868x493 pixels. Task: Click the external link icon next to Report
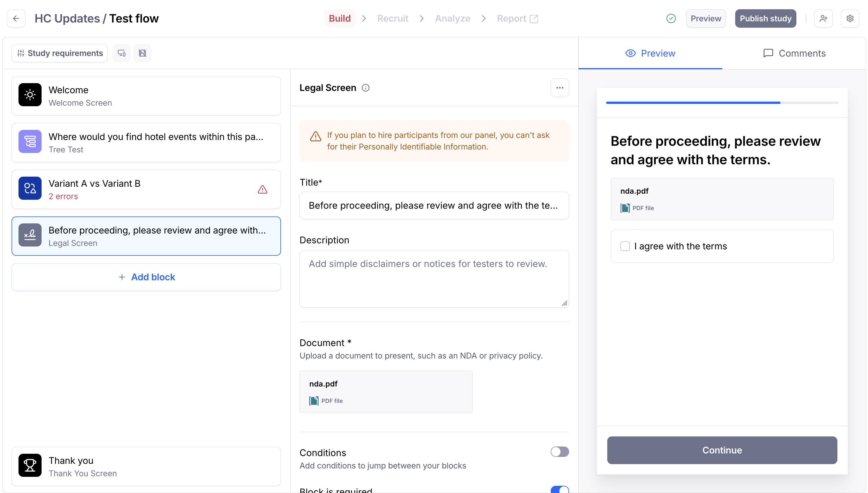coord(534,19)
